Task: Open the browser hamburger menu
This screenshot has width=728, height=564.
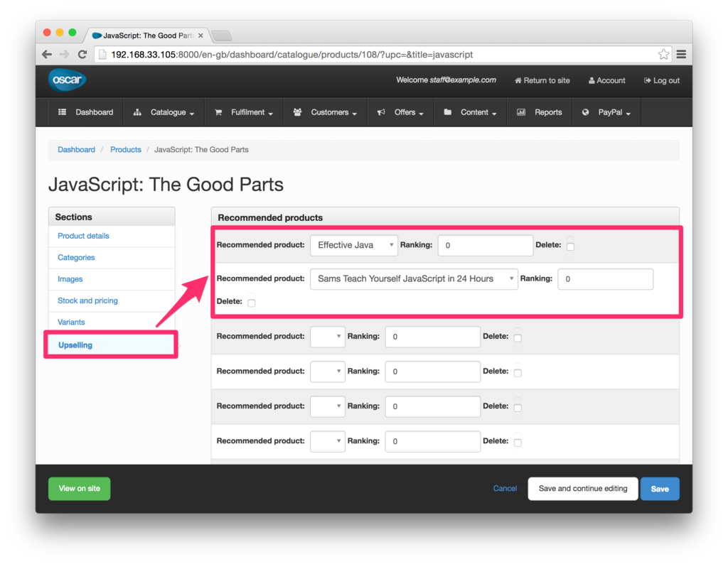Action: 681,54
